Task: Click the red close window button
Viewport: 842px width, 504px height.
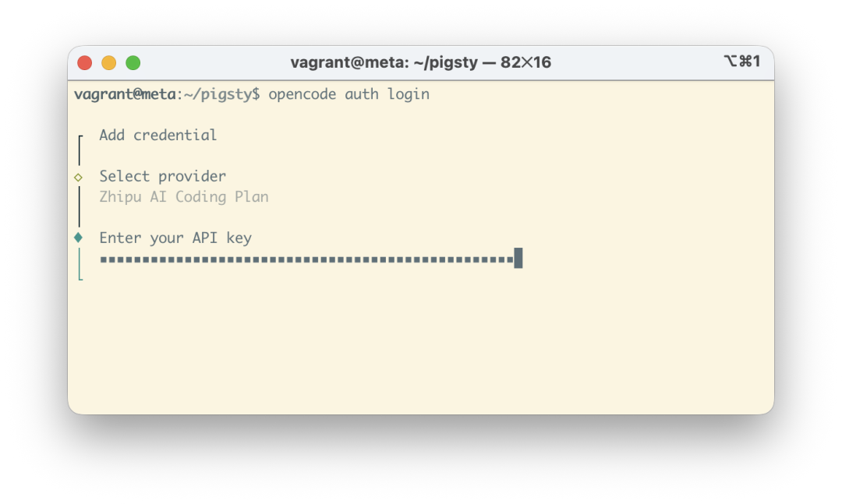Action: [85, 63]
